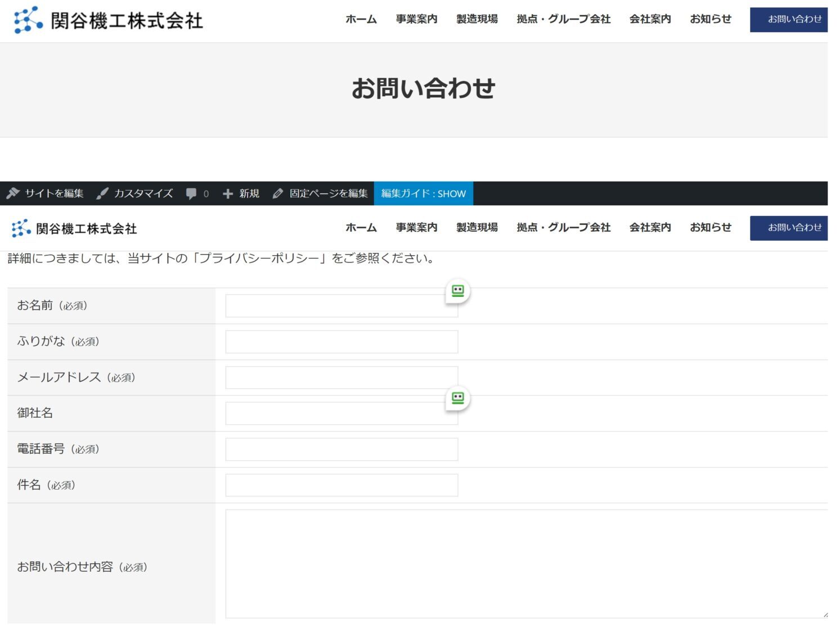Viewport: 840px width, 628px height.
Task: Click the textarea resize handle corner
Action: click(824, 615)
